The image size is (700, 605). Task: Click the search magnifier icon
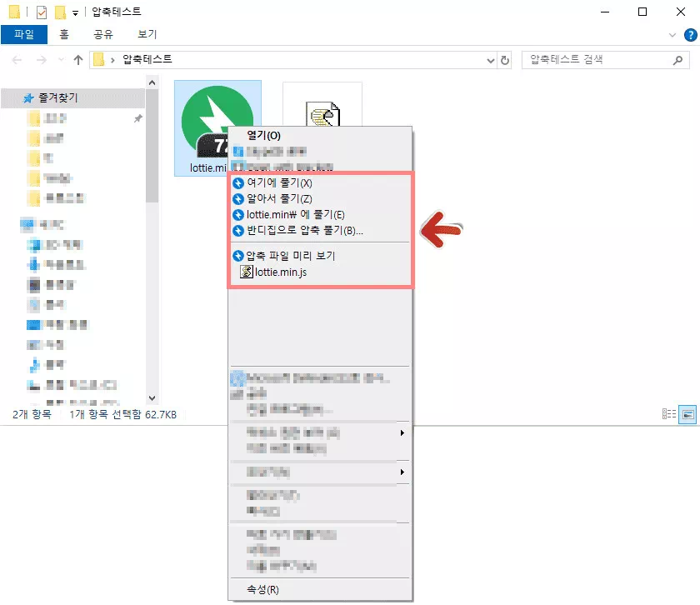click(677, 60)
